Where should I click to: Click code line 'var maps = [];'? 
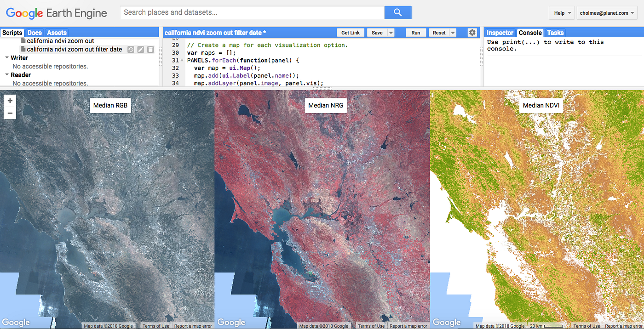click(211, 53)
